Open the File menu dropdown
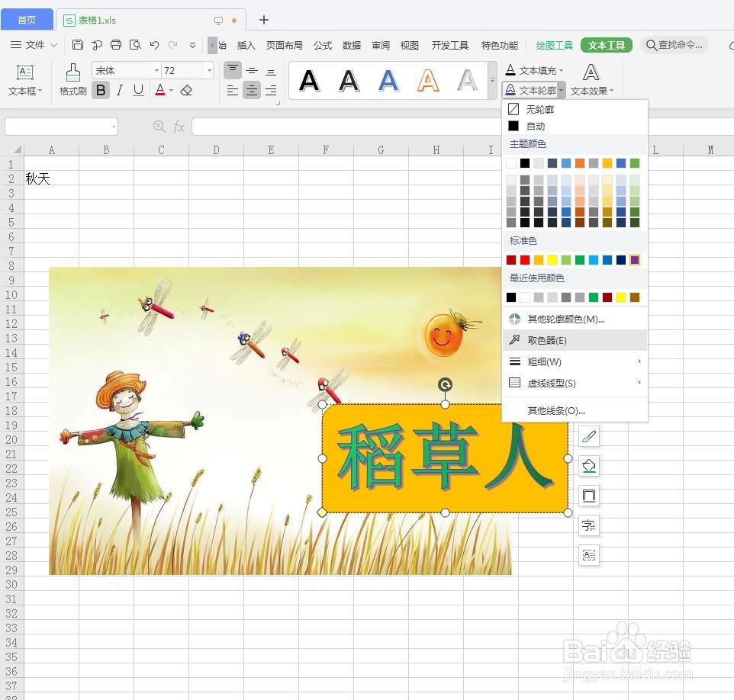 34,45
